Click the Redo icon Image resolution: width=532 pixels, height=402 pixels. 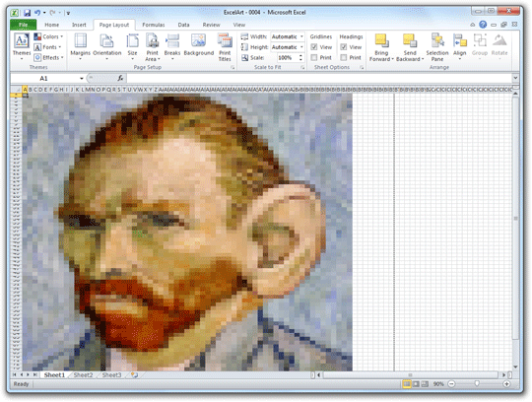click(x=52, y=13)
